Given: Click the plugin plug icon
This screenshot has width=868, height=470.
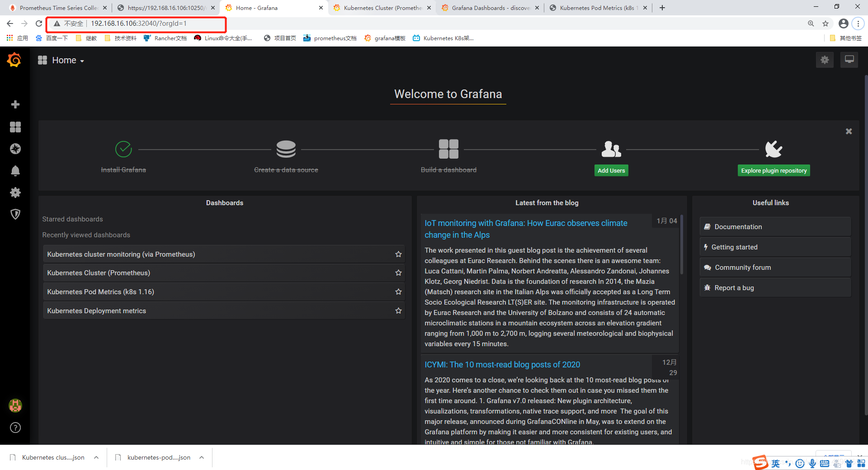Looking at the screenshot, I should pos(774,149).
